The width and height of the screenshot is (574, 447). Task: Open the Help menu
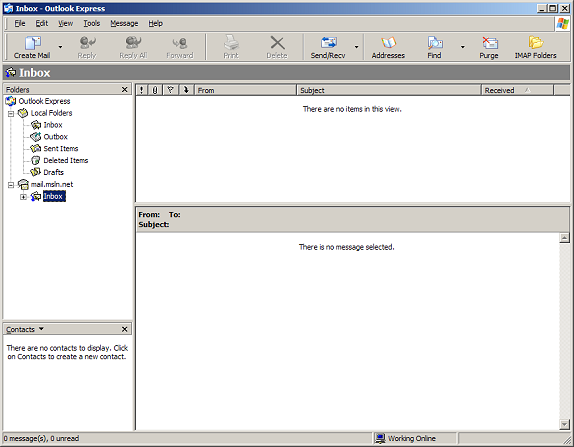156,23
